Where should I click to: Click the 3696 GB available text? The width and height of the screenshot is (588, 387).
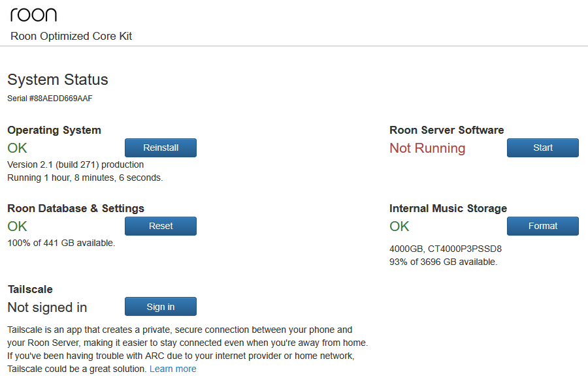[x=443, y=262]
